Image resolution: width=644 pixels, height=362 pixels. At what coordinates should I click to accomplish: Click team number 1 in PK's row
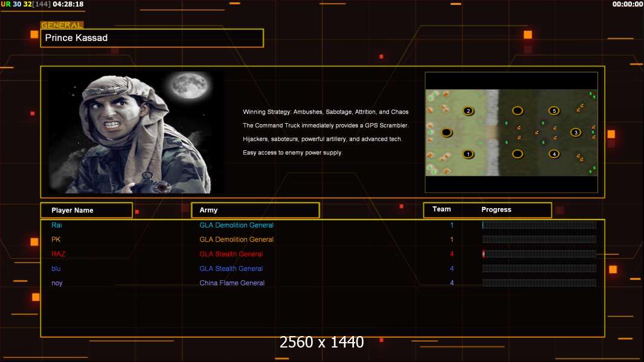pyautogui.click(x=452, y=240)
